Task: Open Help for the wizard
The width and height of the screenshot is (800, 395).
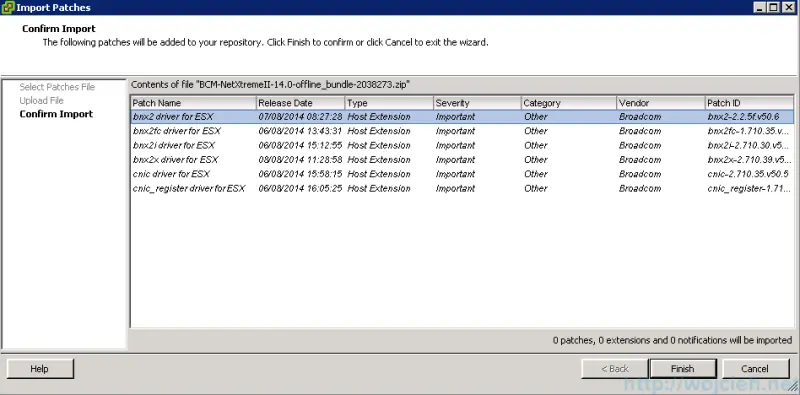Action: 39,368
